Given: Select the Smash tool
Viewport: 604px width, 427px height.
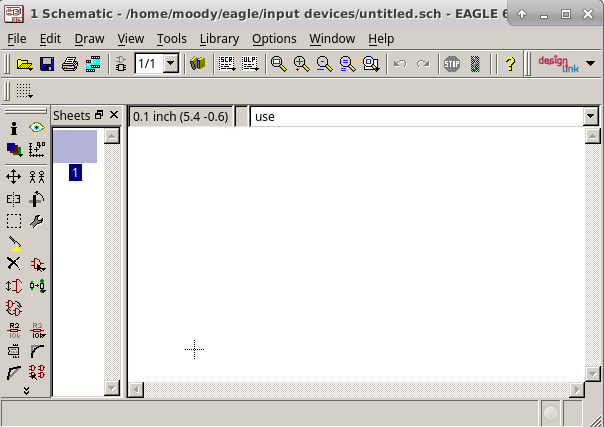Looking at the screenshot, I should coord(14,351).
